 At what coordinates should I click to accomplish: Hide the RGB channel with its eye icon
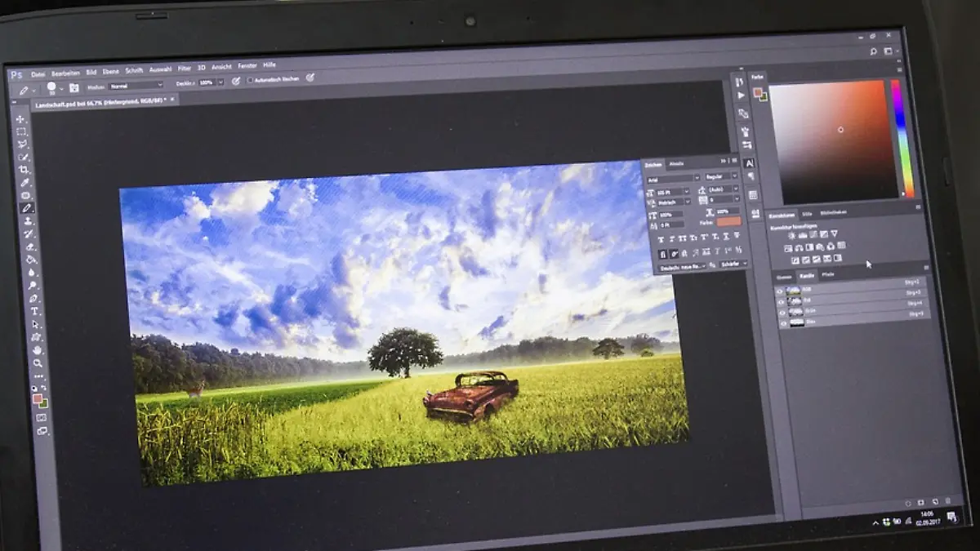780,291
